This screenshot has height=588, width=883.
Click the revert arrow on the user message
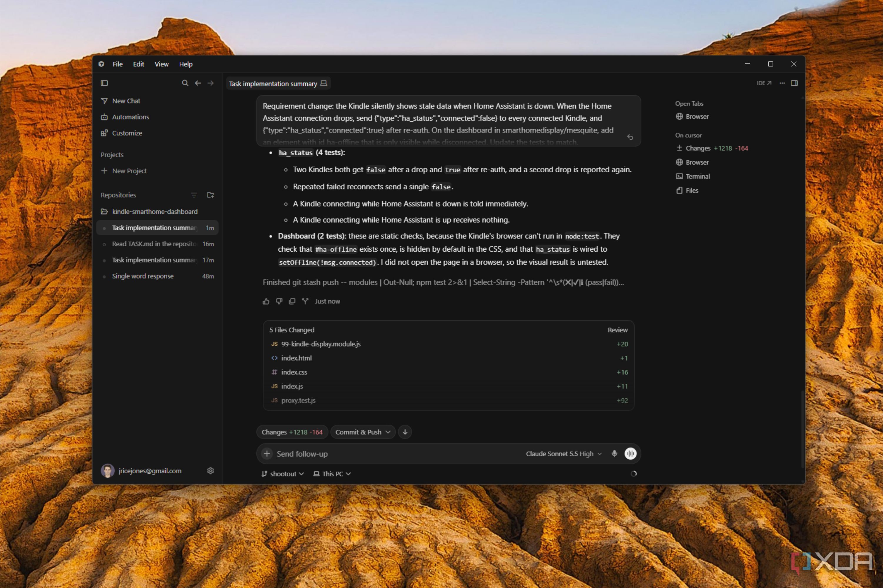tap(630, 137)
